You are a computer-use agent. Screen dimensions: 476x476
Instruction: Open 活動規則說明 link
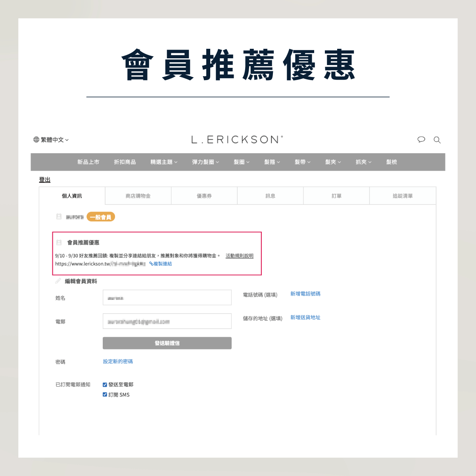[240, 256]
